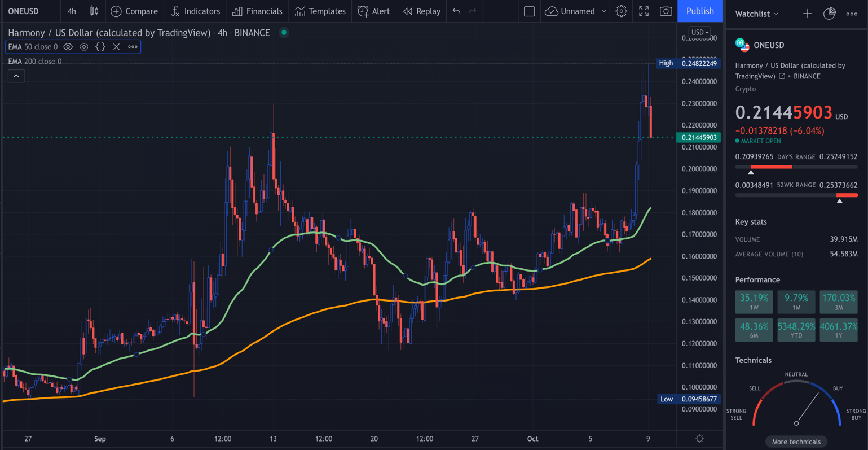Screen dimensions: 868x450
Task: Undo the last chart action
Action: [457, 11]
